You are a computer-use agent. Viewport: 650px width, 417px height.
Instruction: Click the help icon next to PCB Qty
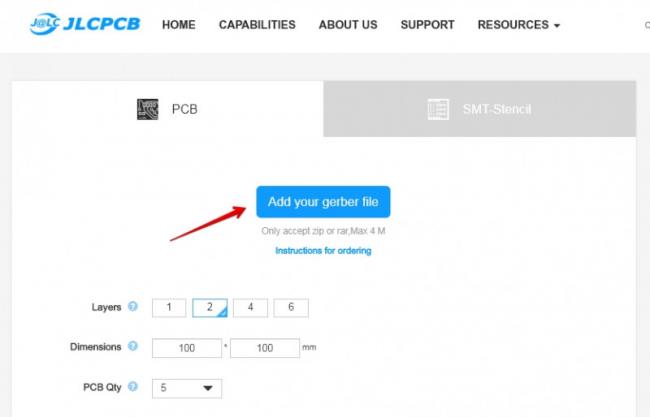click(x=133, y=386)
